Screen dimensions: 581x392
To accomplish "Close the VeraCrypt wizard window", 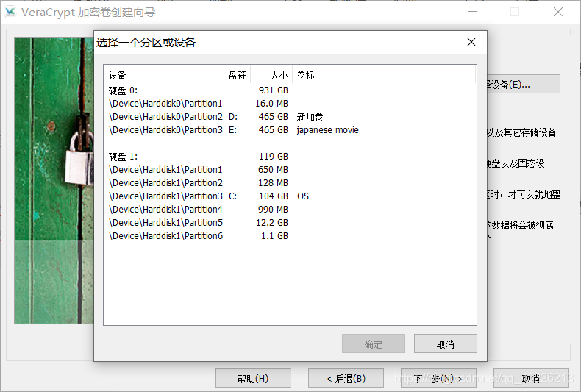I will [x=558, y=12].
